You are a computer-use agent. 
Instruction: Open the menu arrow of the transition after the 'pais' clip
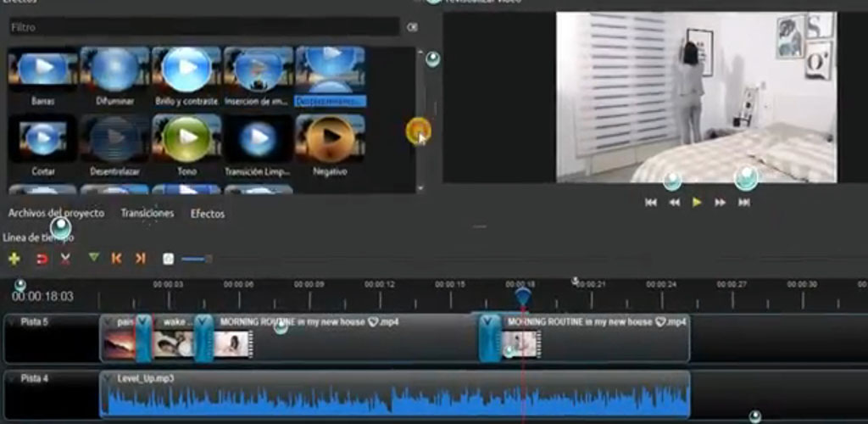tap(143, 321)
